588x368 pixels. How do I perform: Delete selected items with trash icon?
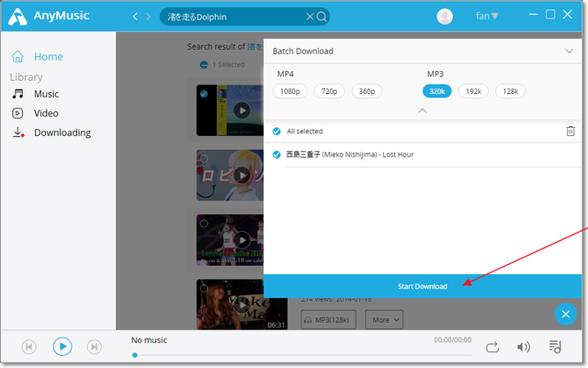point(571,132)
